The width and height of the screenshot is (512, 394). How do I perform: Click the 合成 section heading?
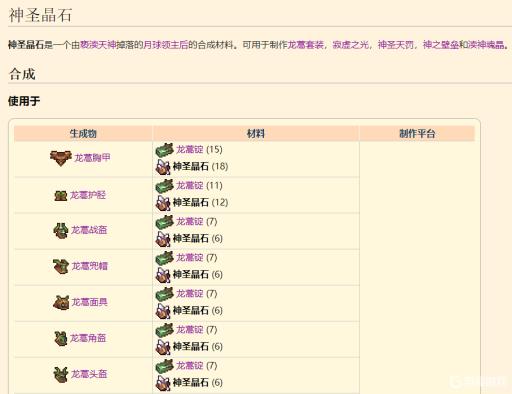click(x=22, y=74)
